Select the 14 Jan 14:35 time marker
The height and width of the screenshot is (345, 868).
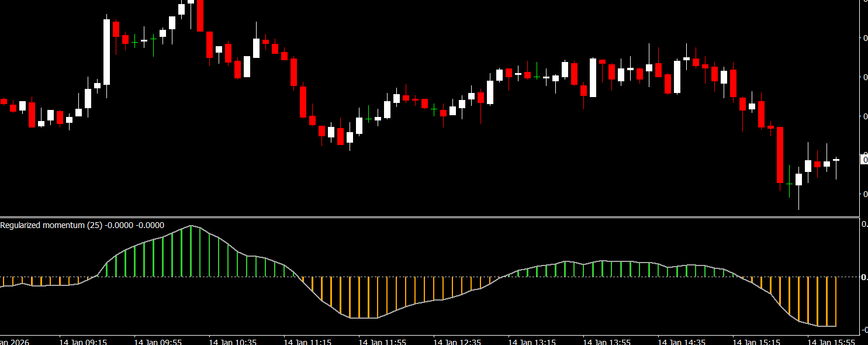(x=682, y=341)
